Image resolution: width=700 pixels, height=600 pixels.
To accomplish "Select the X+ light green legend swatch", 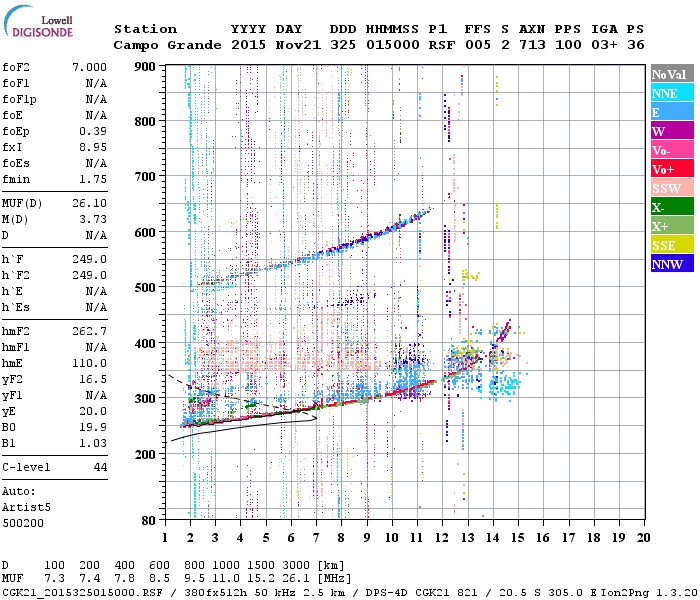I will click(x=672, y=226).
